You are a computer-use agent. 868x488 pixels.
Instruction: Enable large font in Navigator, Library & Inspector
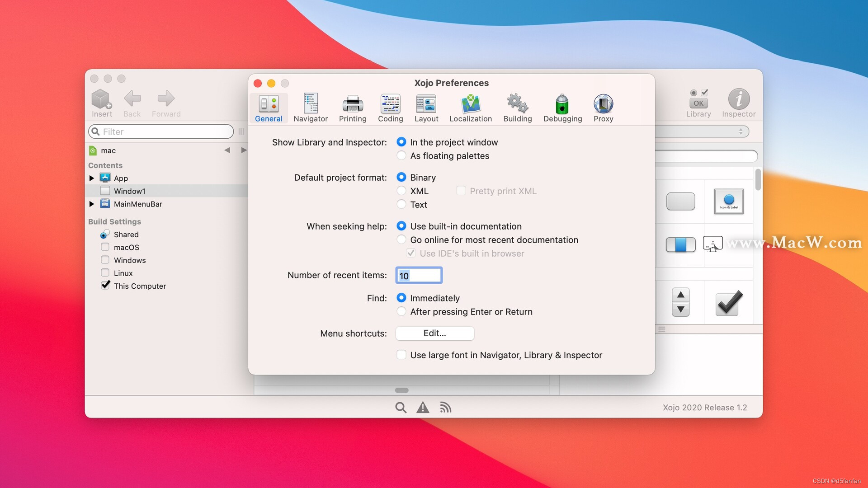401,355
